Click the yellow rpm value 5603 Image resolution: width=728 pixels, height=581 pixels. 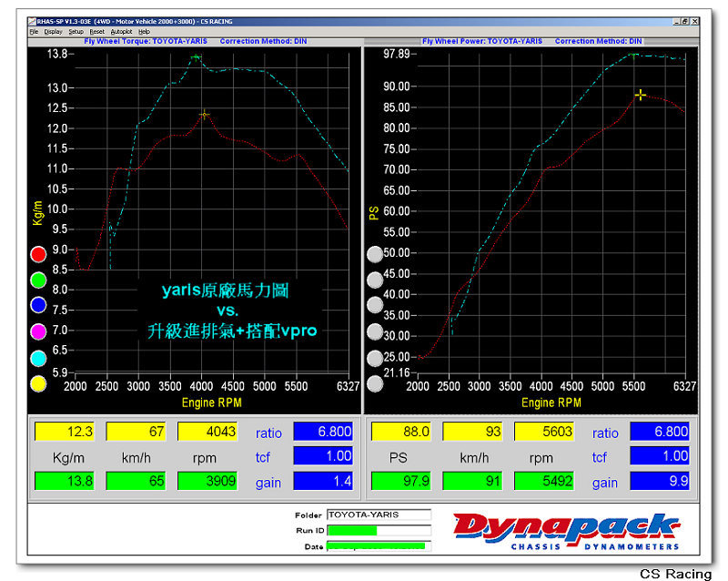pos(544,432)
